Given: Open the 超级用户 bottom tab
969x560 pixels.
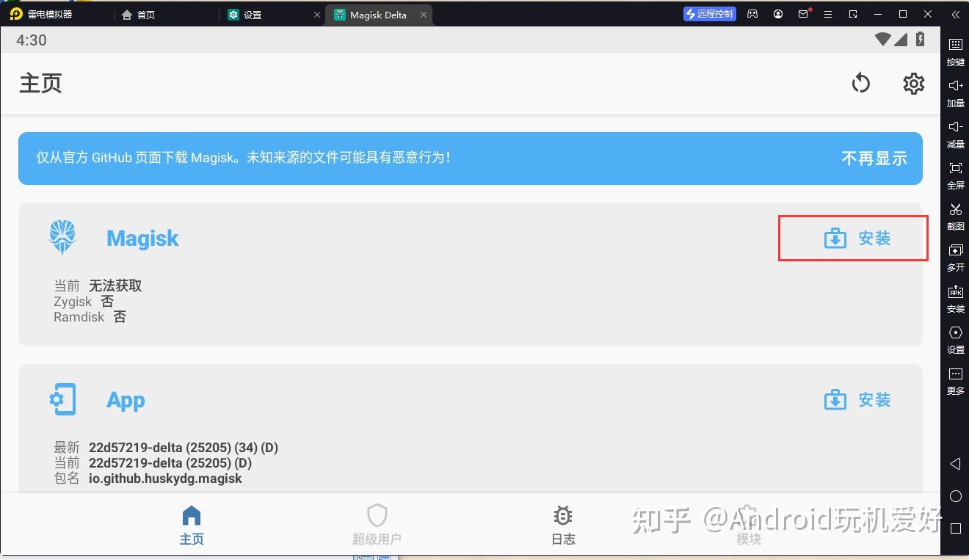Looking at the screenshot, I should tap(377, 526).
